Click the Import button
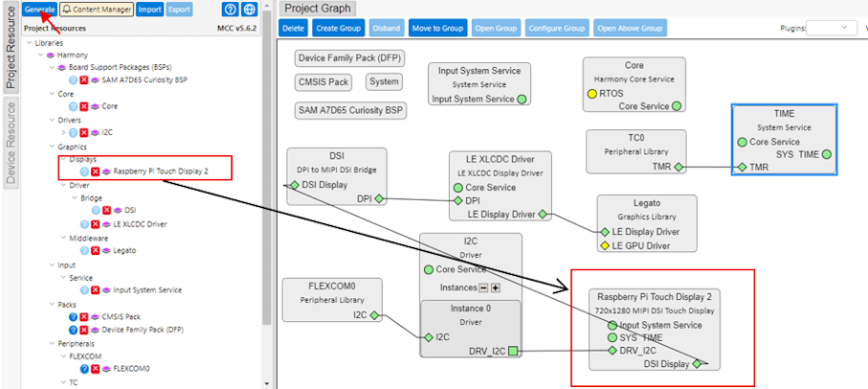The image size is (868, 389). pyautogui.click(x=149, y=10)
